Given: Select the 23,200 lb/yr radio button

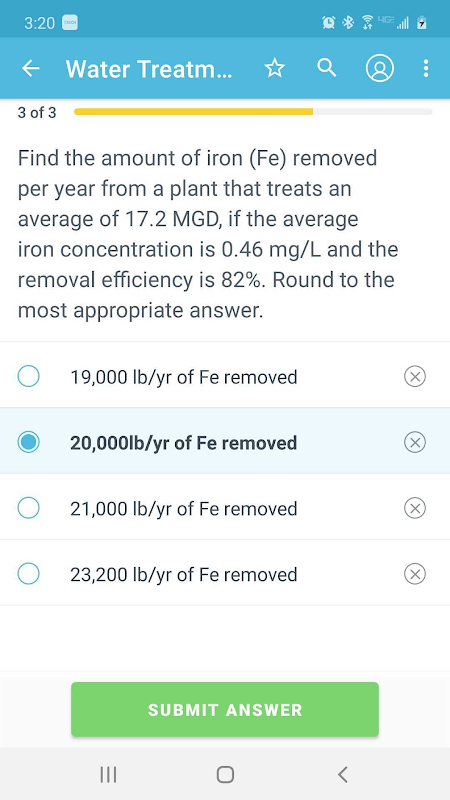Looking at the screenshot, I should 29,573.
